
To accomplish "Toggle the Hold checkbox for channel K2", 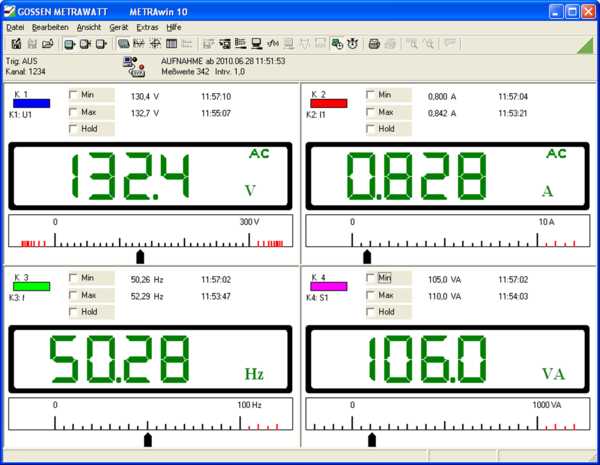I will 371,129.
